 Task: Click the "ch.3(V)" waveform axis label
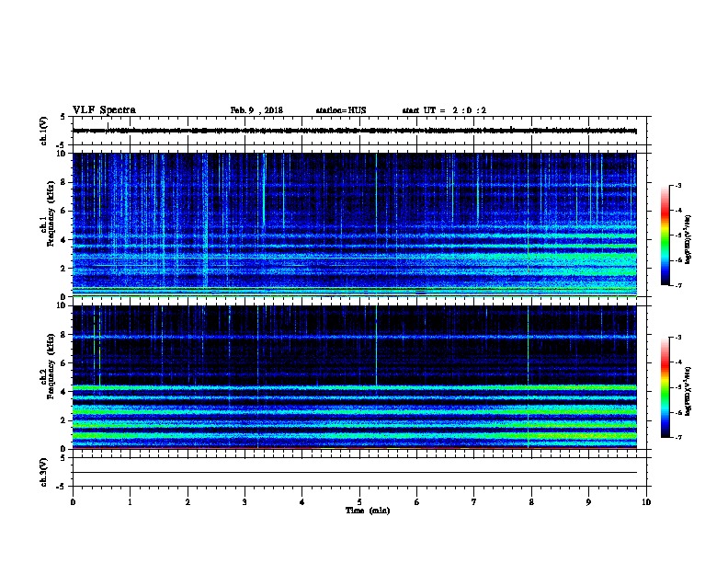tap(44, 472)
